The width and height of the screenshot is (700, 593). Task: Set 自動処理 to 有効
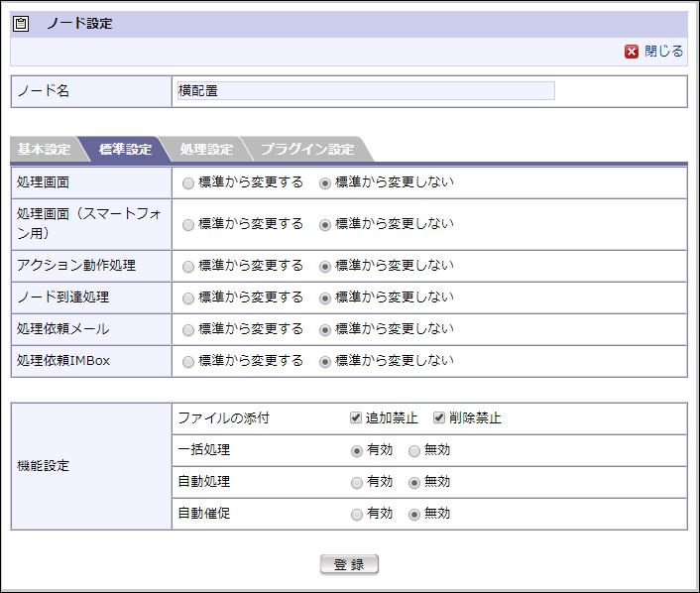(357, 483)
